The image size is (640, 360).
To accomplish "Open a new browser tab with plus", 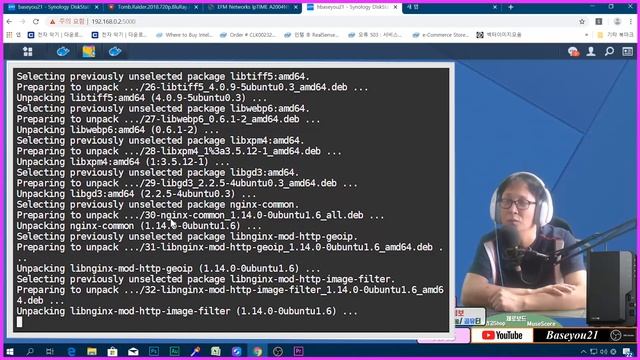I will point(511,7).
